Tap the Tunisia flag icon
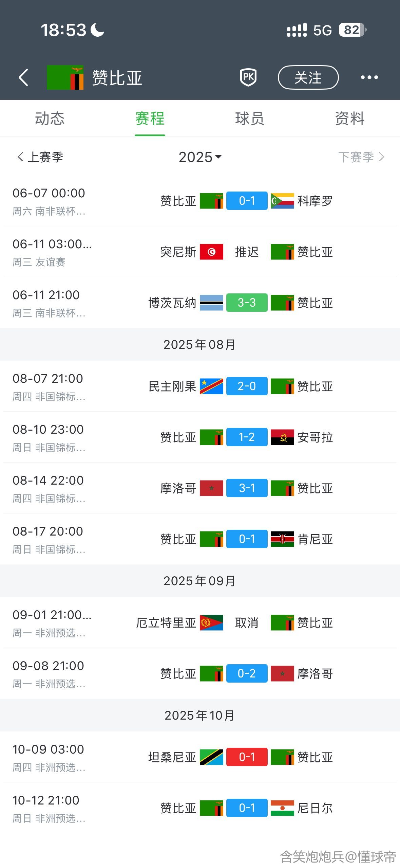The height and width of the screenshot is (868, 400). tap(211, 252)
